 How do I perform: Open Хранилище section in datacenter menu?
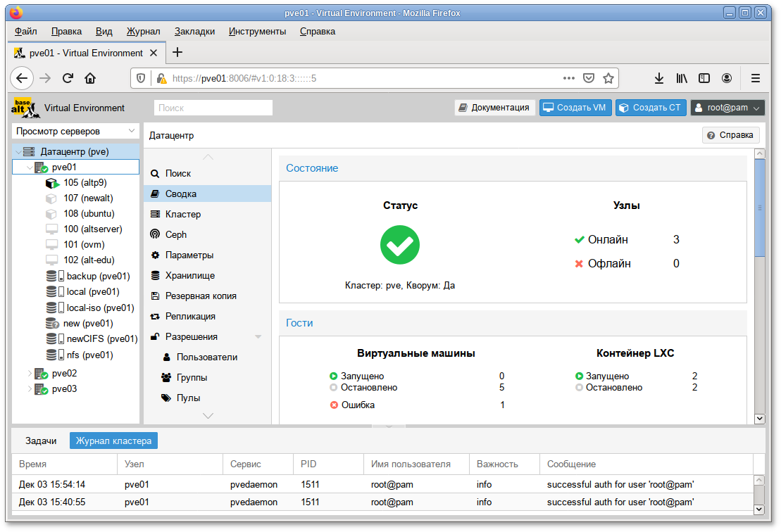pyautogui.click(x=207, y=275)
